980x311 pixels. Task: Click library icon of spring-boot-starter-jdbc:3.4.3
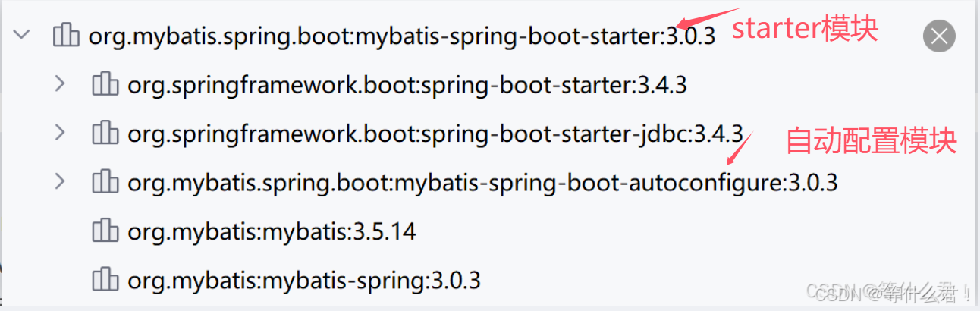(105, 134)
